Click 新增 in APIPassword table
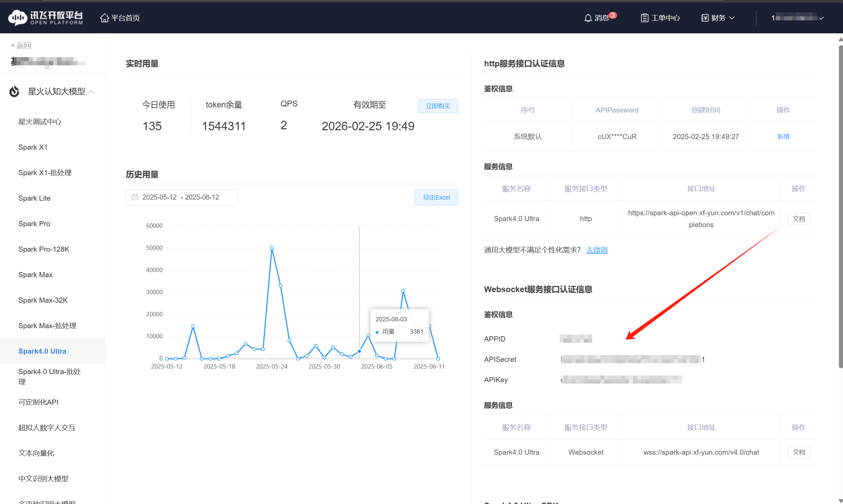Viewport: 843px width, 504px height. tap(783, 137)
